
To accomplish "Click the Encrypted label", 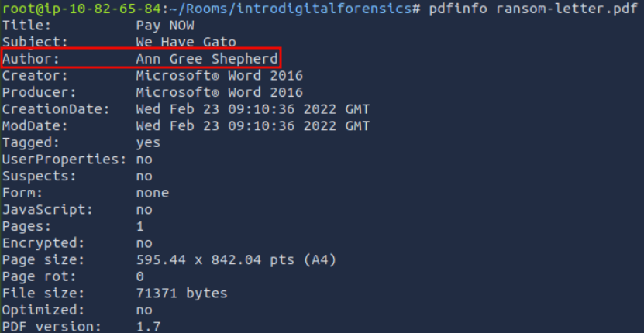I will [x=43, y=243].
